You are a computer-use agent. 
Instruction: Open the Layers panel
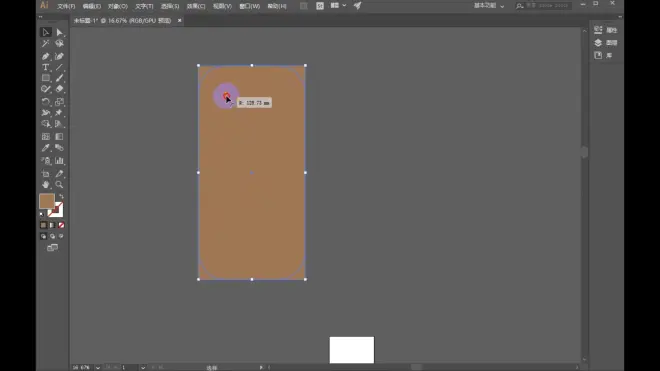[x=606, y=43]
